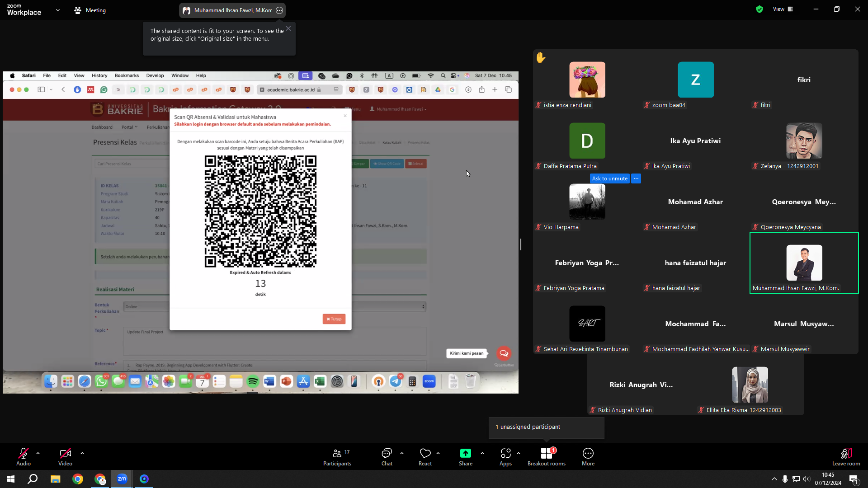Click the academic.bakrie.ac.id address bar
The height and width of the screenshot is (488, 868).
coord(300,90)
